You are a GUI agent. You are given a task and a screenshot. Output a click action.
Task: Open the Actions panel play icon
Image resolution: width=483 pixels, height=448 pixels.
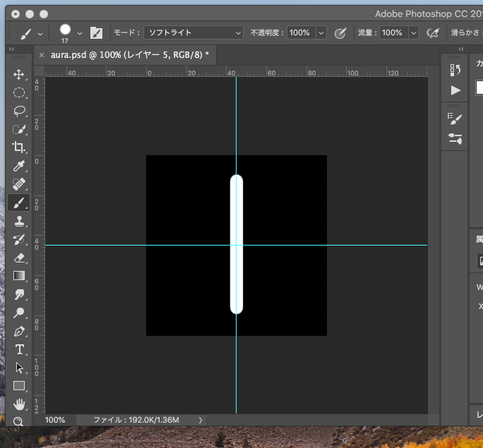(455, 90)
